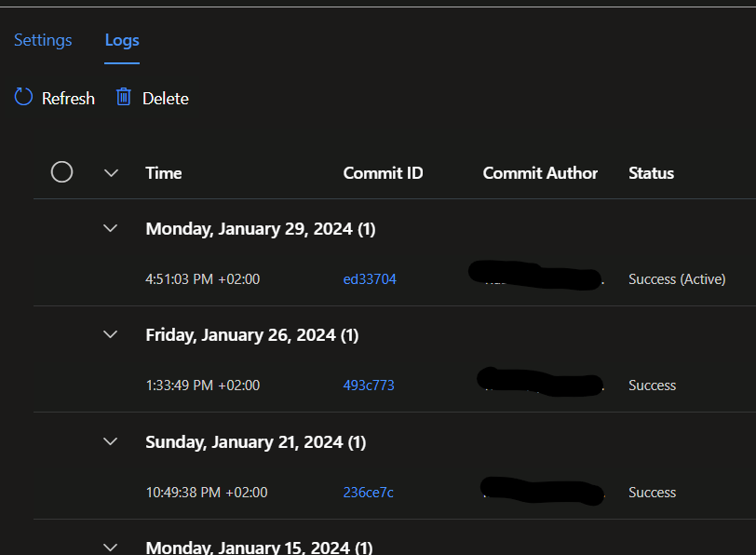This screenshot has width=756, height=555.
Task: Sort by the Time column header
Action: pyautogui.click(x=164, y=172)
